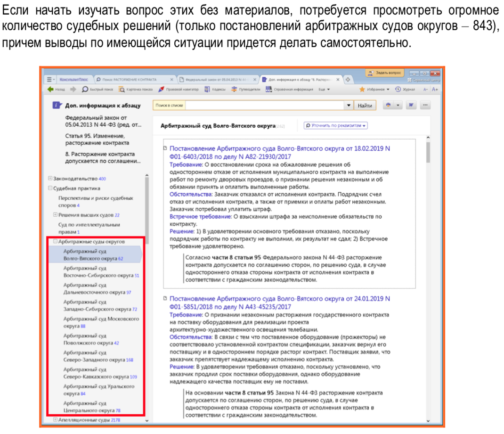This screenshot has width=504, height=434.
Task: Open the Кодексы section
Action: 215,89
